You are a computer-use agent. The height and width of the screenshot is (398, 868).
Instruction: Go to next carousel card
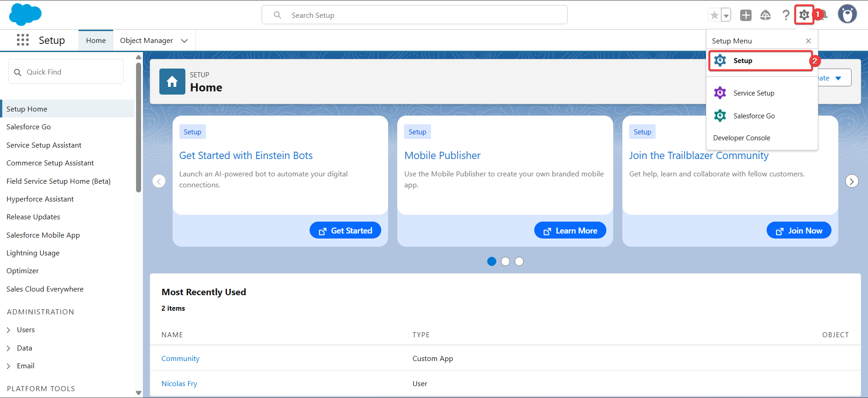[852, 181]
